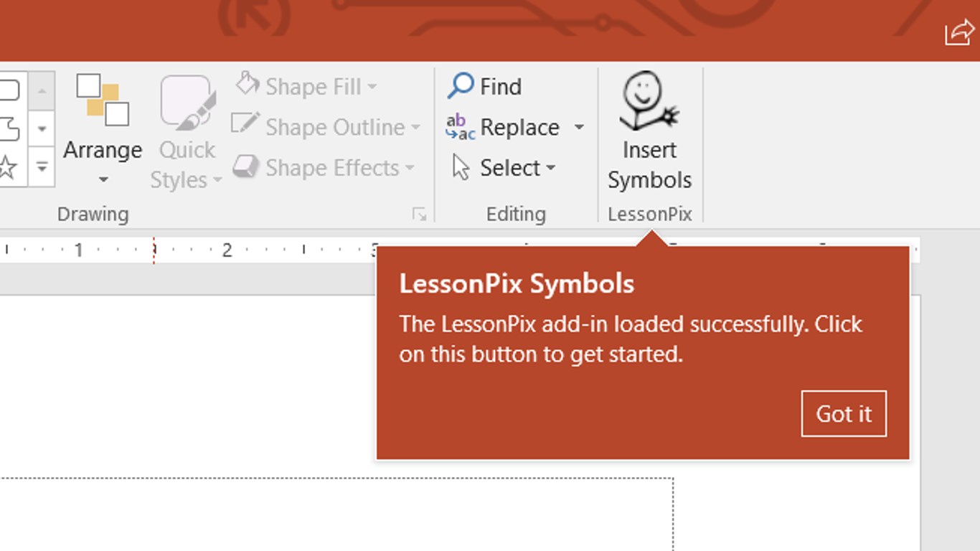
Task: Select the rounded rectangle shape in gallery
Action: (9, 90)
